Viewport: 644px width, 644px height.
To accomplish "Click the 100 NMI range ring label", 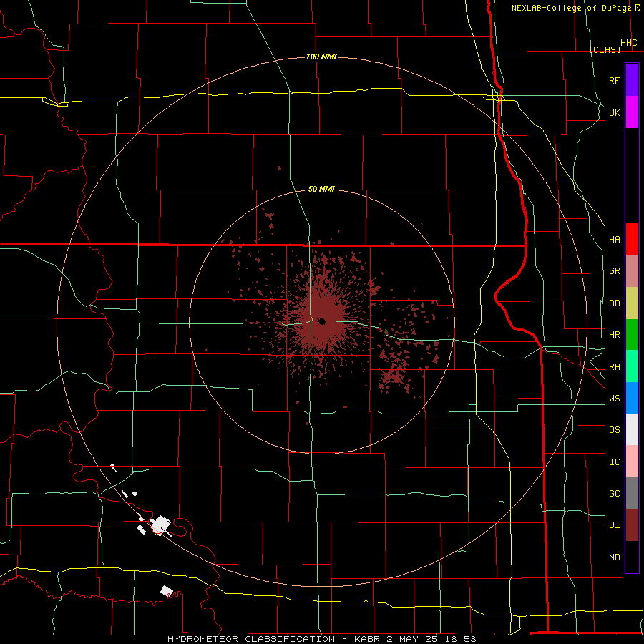I will coord(321,57).
